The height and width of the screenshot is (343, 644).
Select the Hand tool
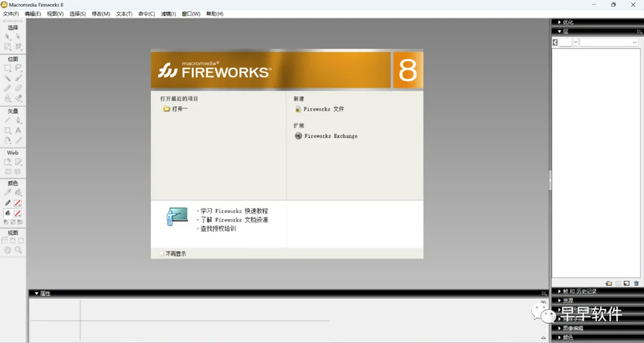click(7, 250)
